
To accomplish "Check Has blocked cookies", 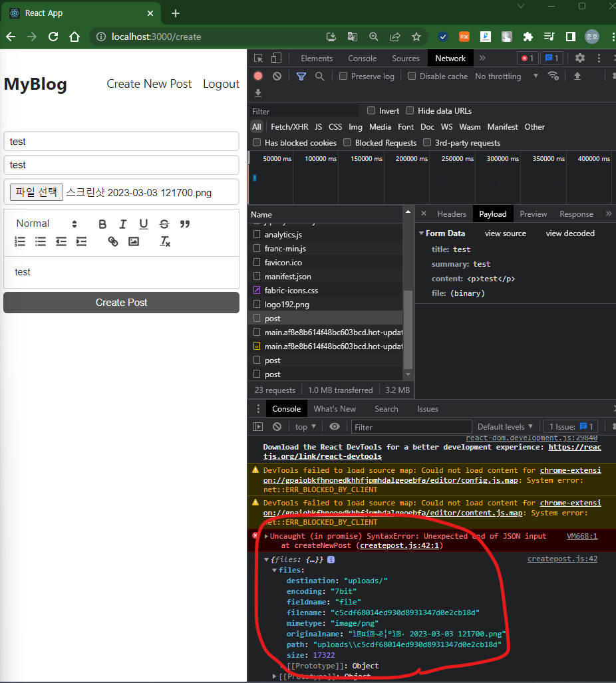I will (x=257, y=142).
